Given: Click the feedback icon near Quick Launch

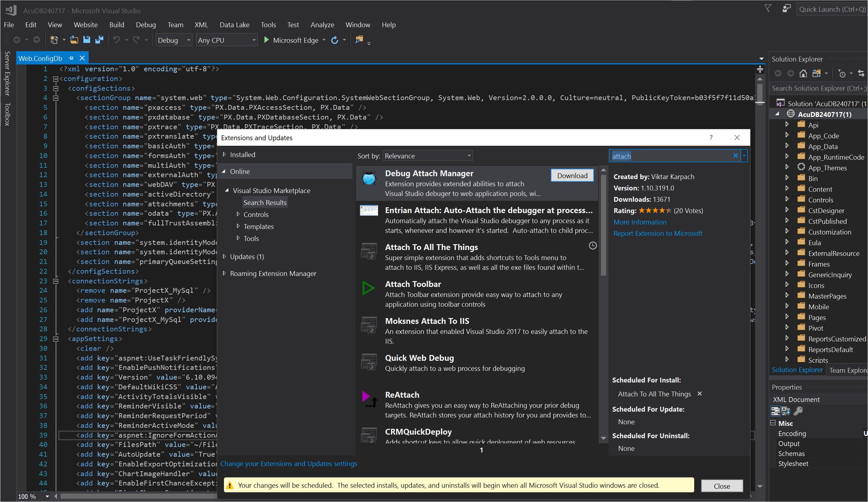Looking at the screenshot, I should [x=786, y=8].
